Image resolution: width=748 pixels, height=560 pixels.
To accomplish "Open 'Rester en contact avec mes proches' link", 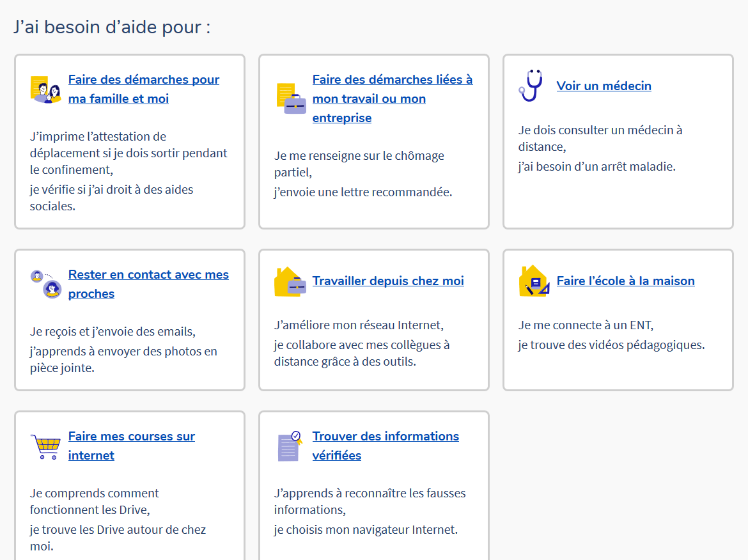I will [148, 284].
